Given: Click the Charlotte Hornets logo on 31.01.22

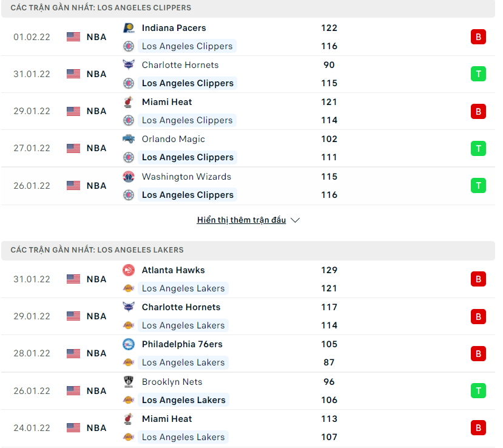Looking at the screenshot, I should pyautogui.click(x=129, y=65).
